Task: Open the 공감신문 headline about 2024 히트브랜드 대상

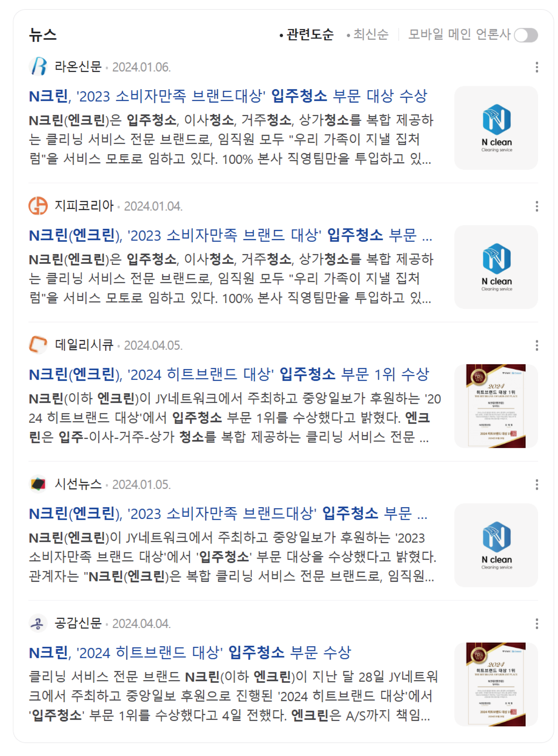Action: [x=190, y=652]
